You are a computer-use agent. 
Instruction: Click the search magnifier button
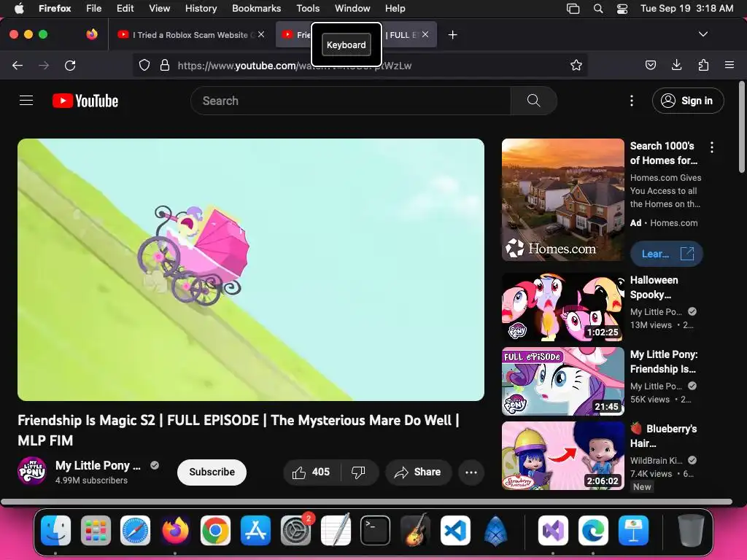click(x=533, y=101)
